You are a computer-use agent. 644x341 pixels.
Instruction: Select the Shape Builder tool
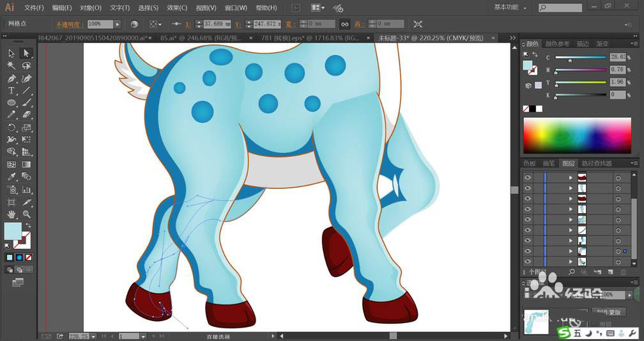pyautogui.click(x=11, y=152)
